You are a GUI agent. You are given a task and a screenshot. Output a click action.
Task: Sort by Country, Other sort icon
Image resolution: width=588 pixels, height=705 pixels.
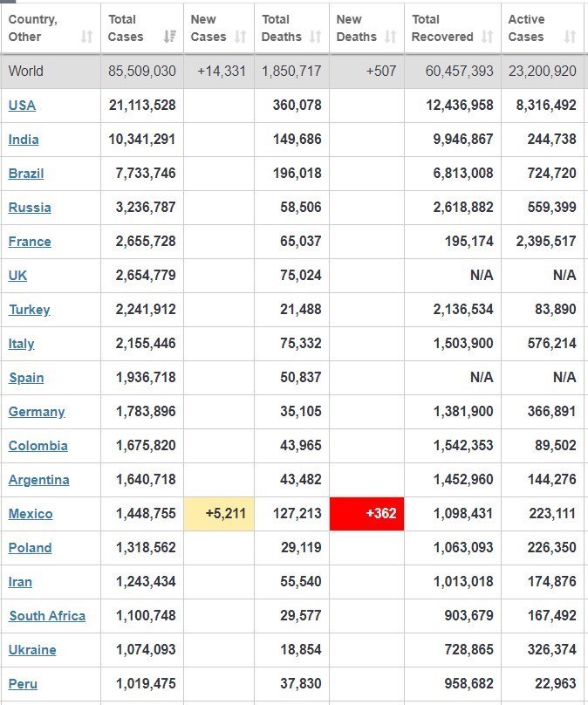[86, 37]
